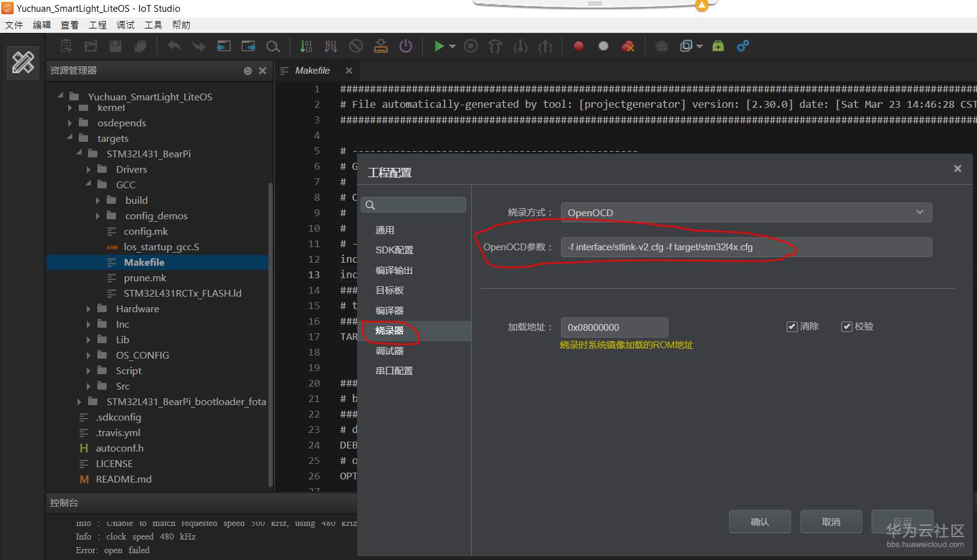Expand the Drivers folder
Image resolution: width=977 pixels, height=560 pixels.
click(x=89, y=169)
